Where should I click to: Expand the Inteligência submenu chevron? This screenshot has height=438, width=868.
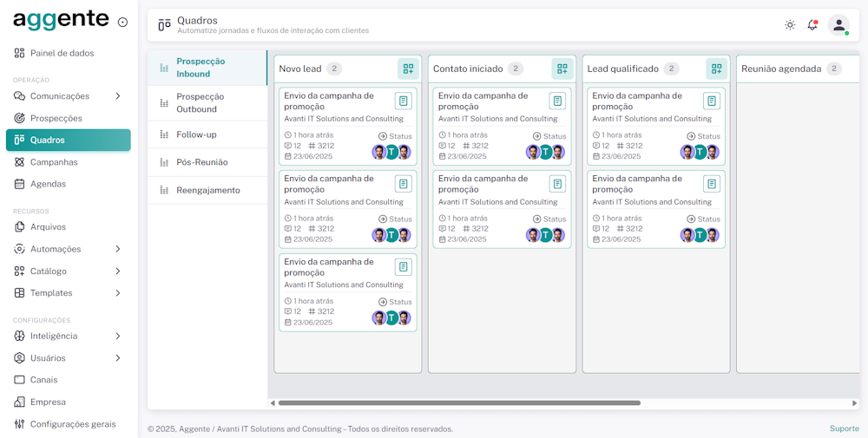pyautogui.click(x=117, y=336)
